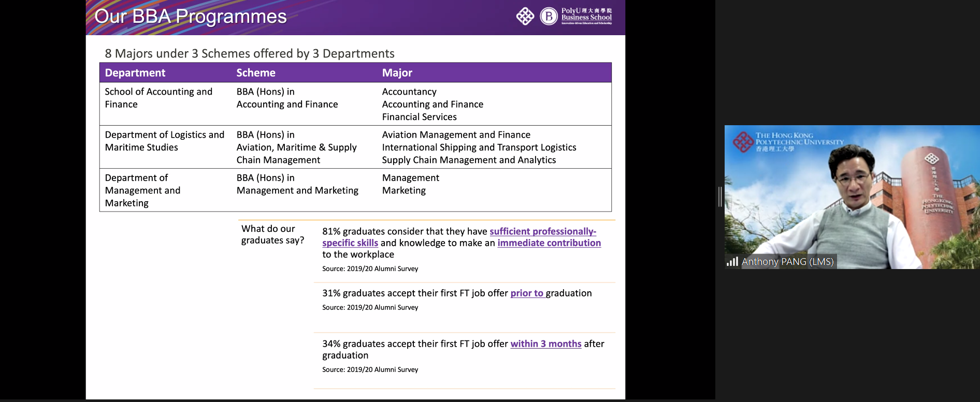Click the 'within 3 months' link
The image size is (980, 402).
545,344
